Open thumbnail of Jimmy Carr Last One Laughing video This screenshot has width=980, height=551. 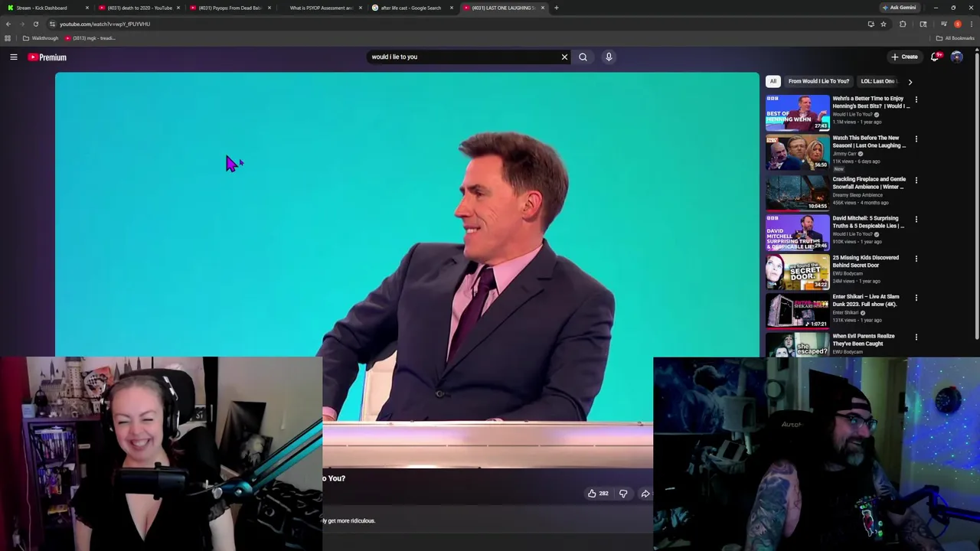(798, 152)
